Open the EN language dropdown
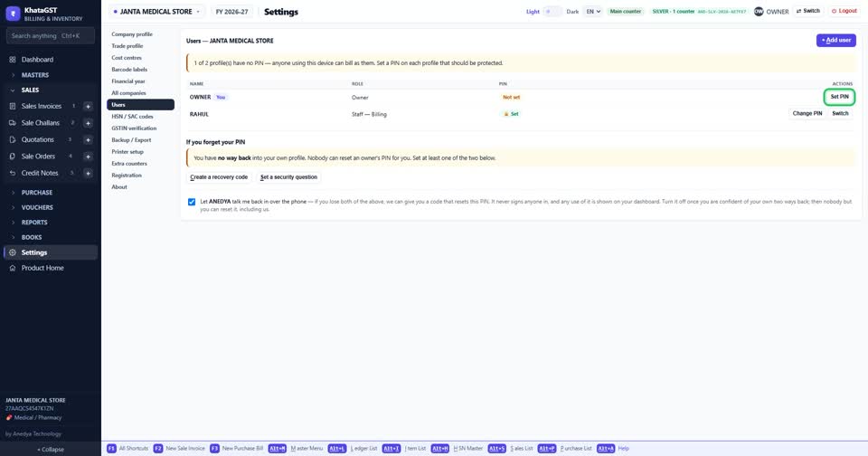Viewport: 868px width, 456px height. coord(593,11)
